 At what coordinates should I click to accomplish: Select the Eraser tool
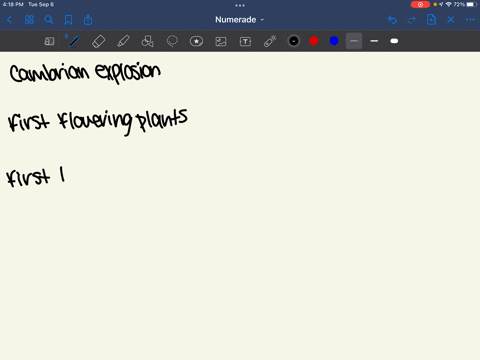[x=98, y=41]
